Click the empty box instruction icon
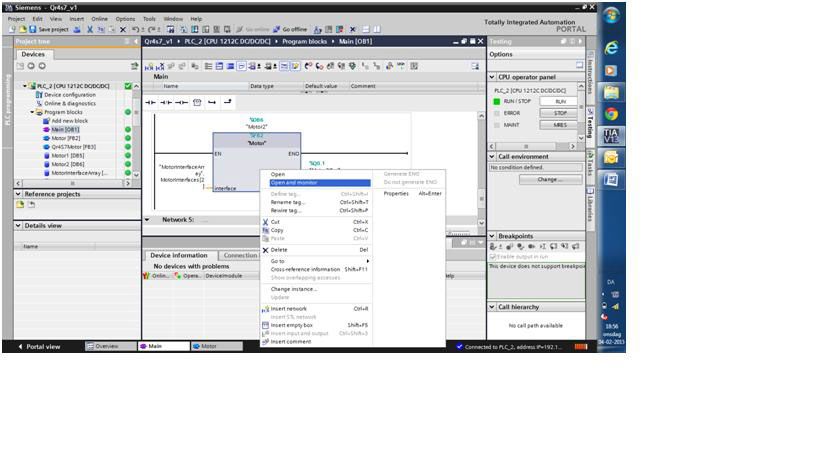 197,102
